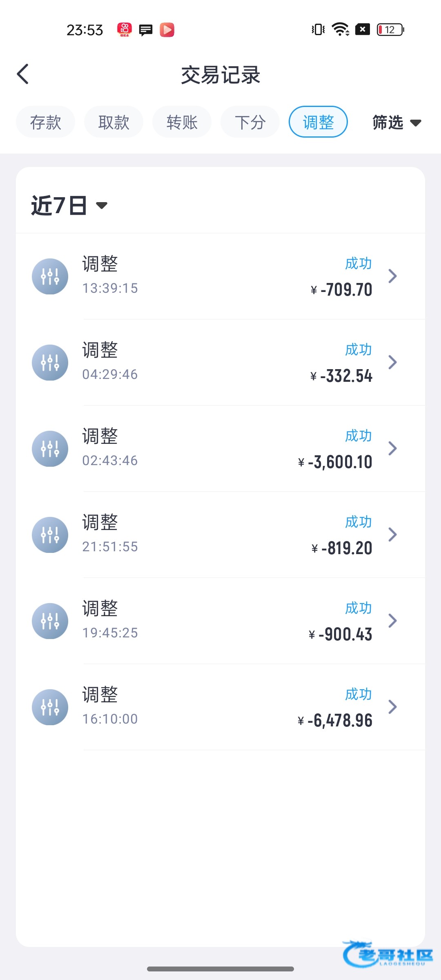Tap the 成功 status on ¥-332.54 record
The height and width of the screenshot is (980, 441).
tap(358, 350)
